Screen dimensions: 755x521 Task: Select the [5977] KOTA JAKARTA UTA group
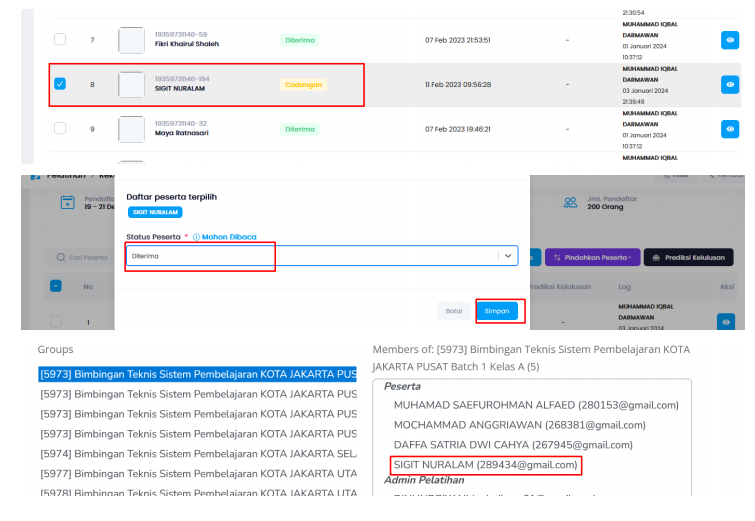click(x=198, y=473)
